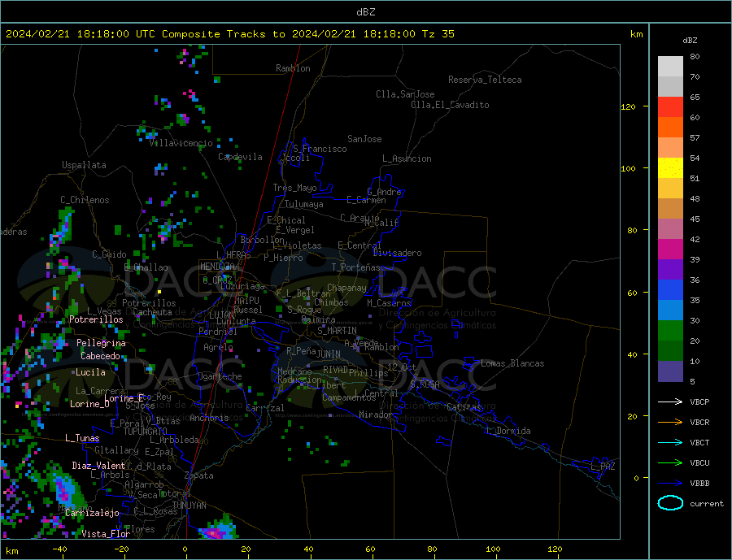This screenshot has width=732, height=560.
Task: Click the 'C_Chilenos' map label
Action: tap(85, 200)
